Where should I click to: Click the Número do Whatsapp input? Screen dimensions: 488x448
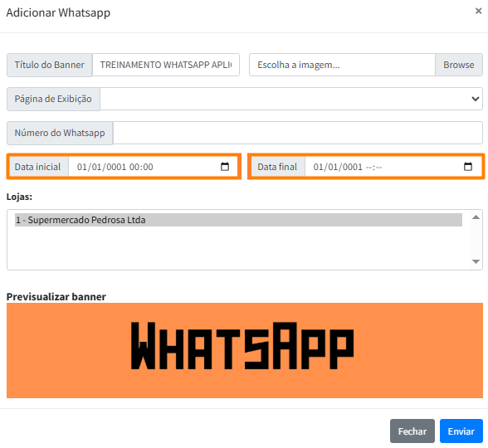[x=298, y=133]
